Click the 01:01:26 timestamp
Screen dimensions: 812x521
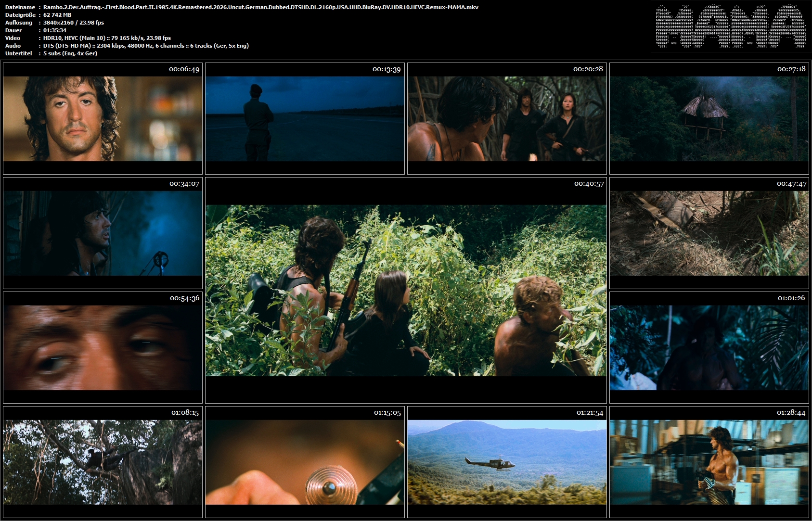(791, 298)
